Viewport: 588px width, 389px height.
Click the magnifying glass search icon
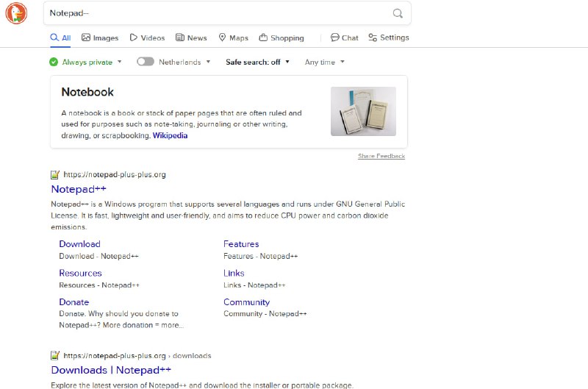click(398, 13)
